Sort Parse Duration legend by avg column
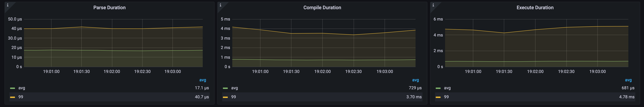 click(x=203, y=80)
